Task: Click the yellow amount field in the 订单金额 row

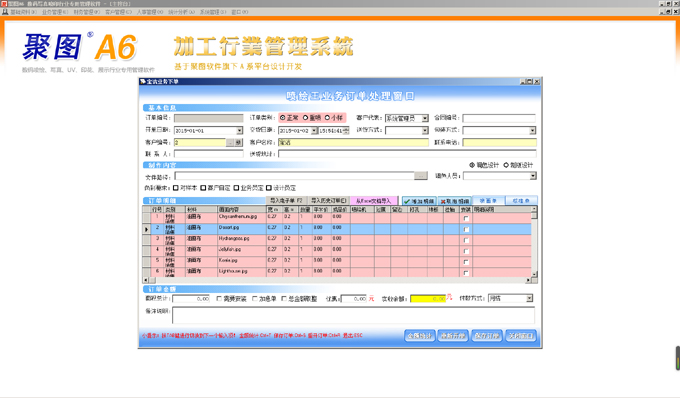Action: pos(428,299)
